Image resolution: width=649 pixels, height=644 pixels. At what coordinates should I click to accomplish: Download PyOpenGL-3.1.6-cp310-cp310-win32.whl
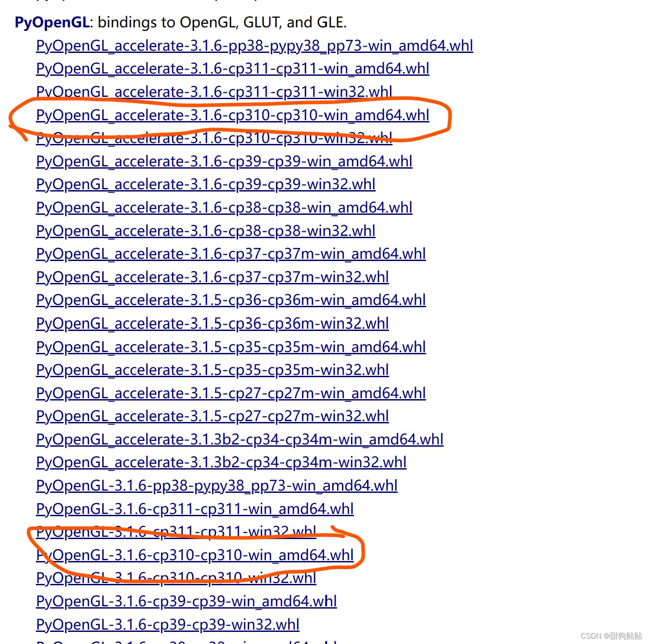tap(176, 578)
